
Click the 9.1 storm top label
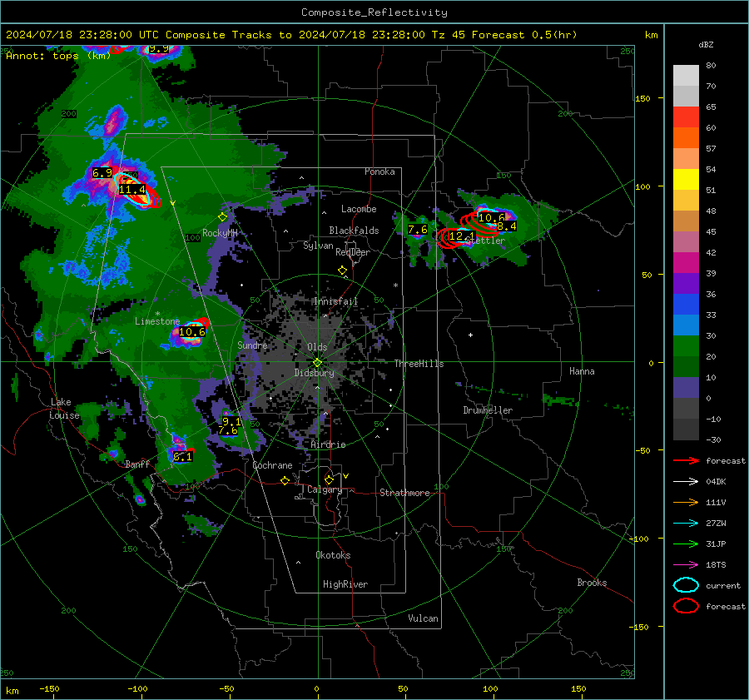[231, 421]
